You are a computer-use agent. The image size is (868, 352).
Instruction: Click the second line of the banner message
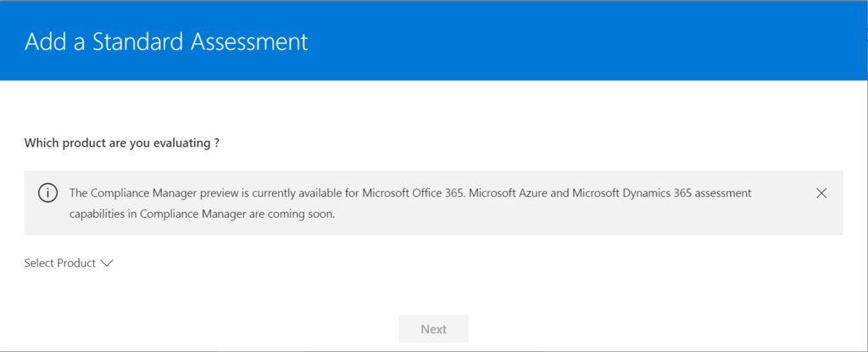202,215
